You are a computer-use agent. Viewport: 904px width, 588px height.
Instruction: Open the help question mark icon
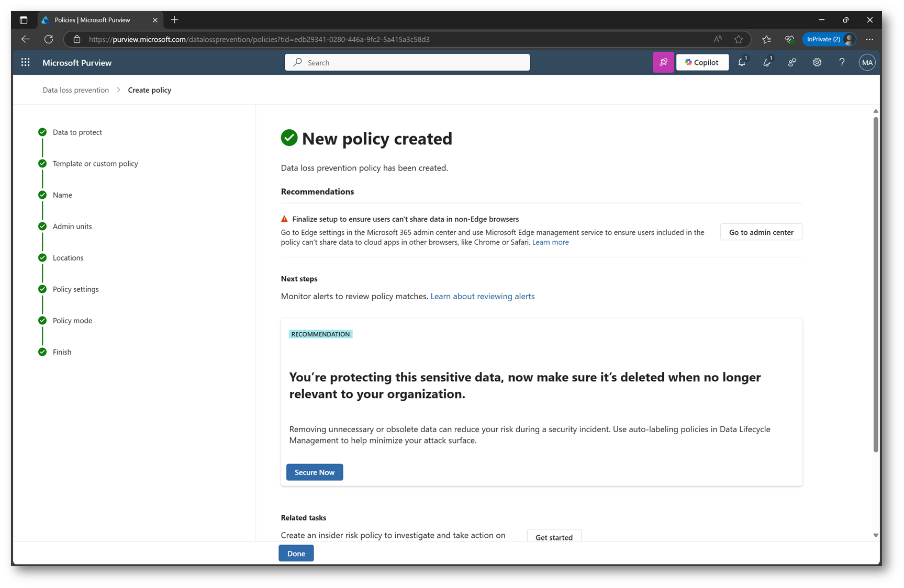tap(842, 62)
